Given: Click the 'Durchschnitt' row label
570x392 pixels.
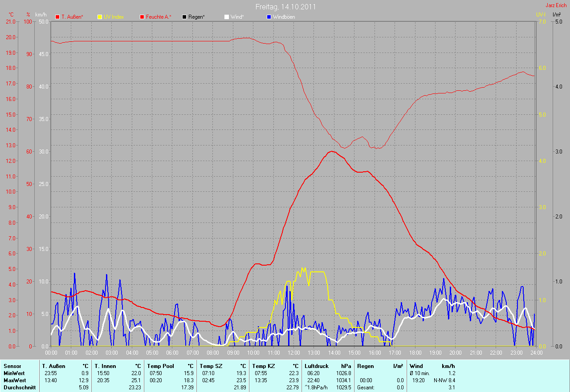Looking at the screenshot, I should point(19,388).
